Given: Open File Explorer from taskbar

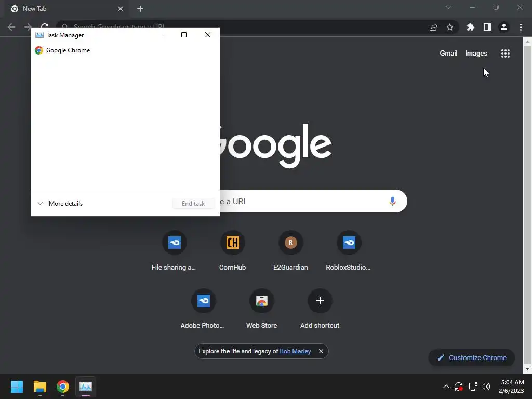Looking at the screenshot, I should click(x=39, y=387).
